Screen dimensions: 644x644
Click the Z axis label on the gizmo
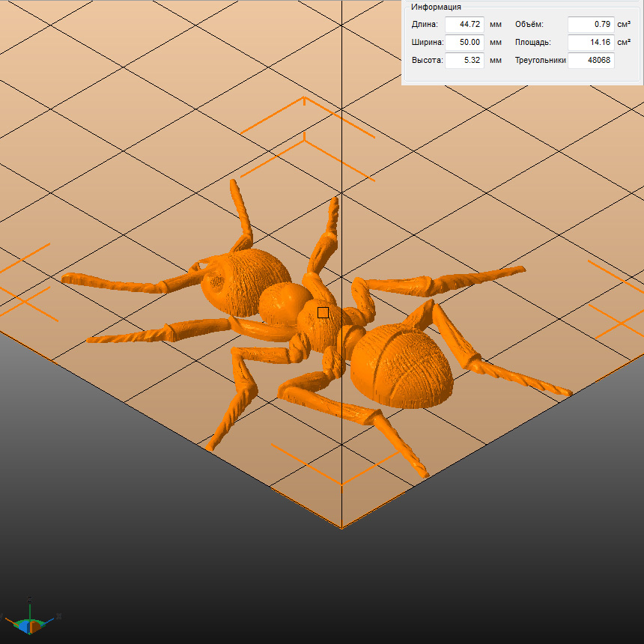pos(29,598)
